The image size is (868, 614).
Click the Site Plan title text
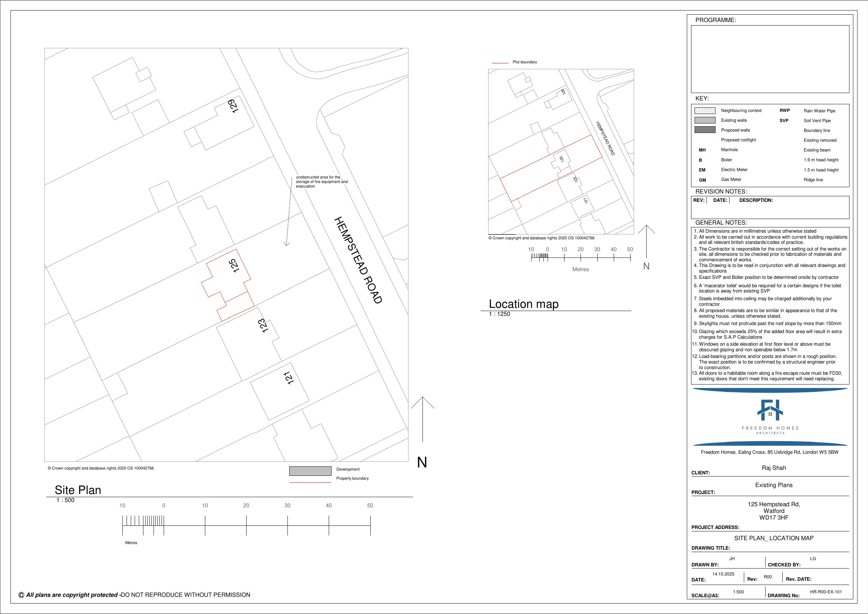click(x=78, y=490)
